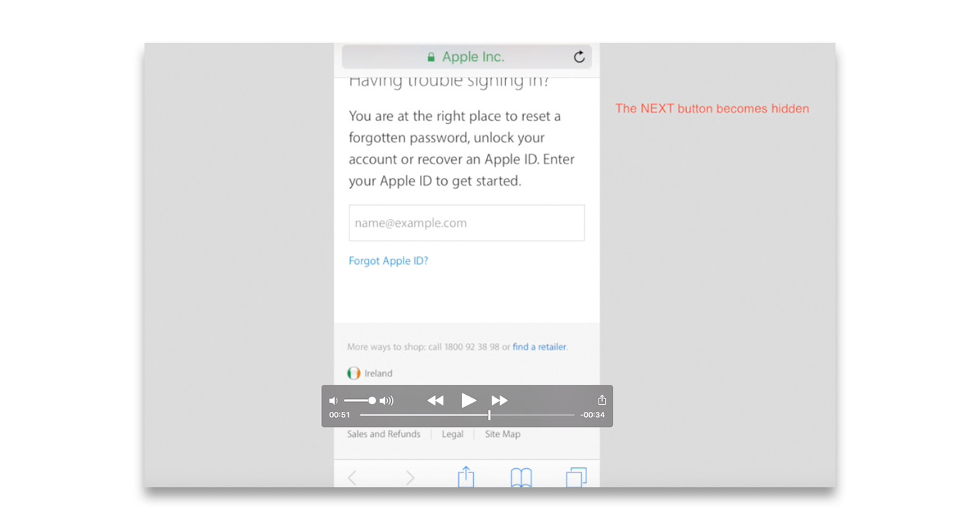Click the green lock icon in address bar

click(431, 57)
